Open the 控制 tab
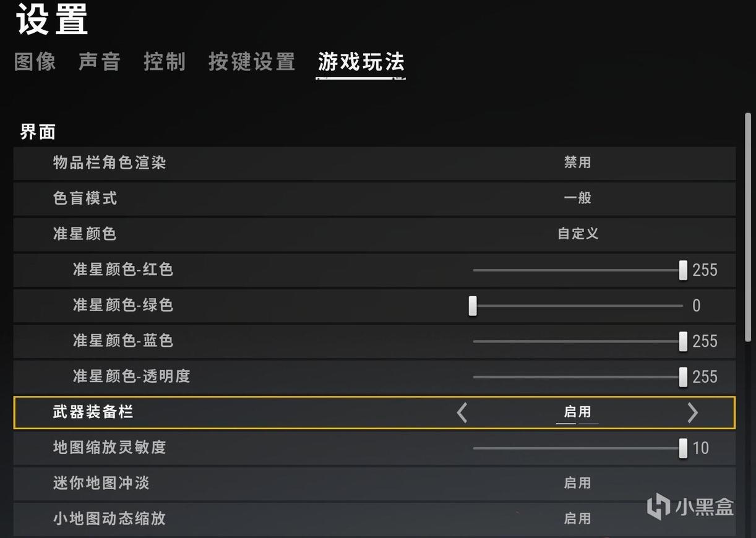Image resolution: width=756 pixels, height=538 pixels. pos(165,62)
